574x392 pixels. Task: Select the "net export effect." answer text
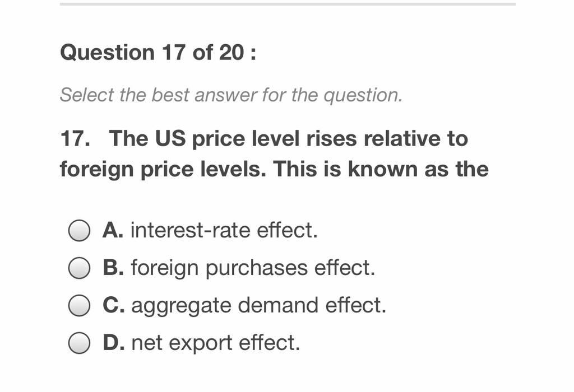click(x=216, y=343)
